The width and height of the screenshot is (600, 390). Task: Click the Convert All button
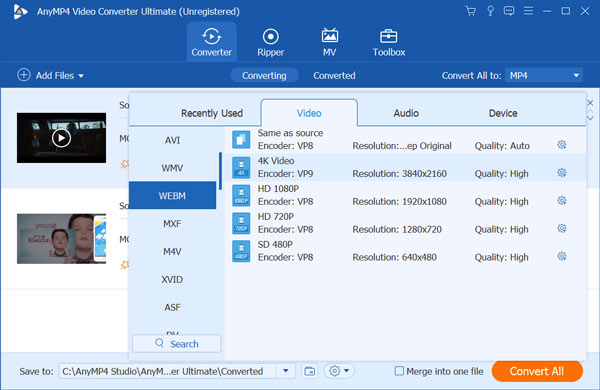coord(537,371)
